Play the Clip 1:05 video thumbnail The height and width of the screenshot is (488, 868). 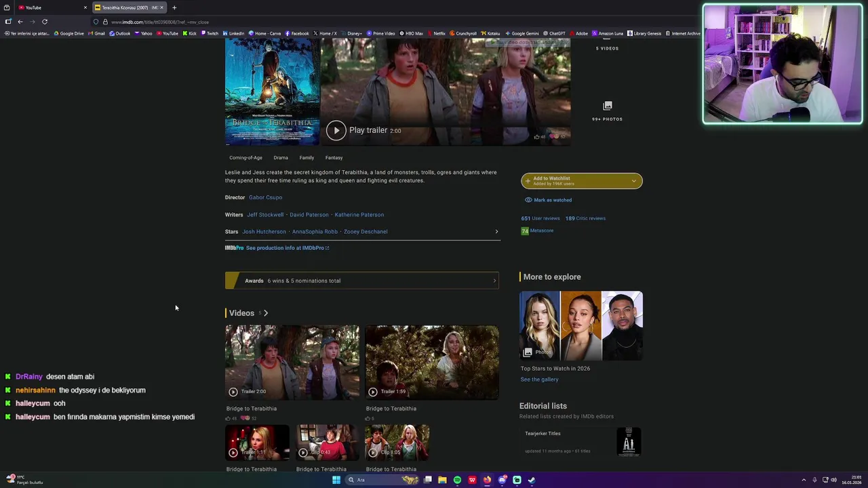pos(397,443)
